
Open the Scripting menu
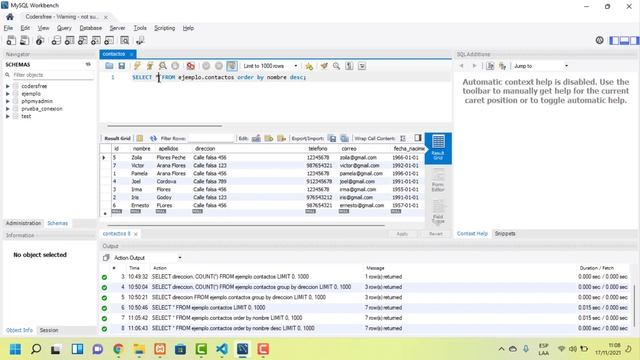pos(164,28)
